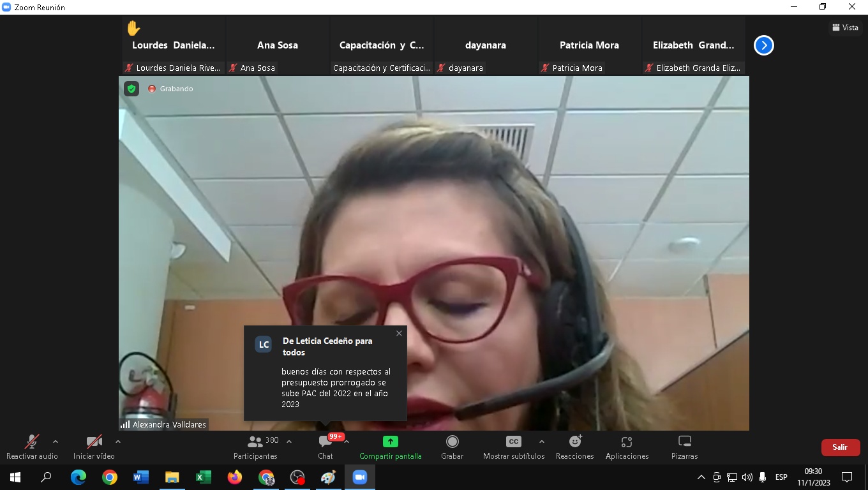Click the green encryption shield icon
This screenshot has height=490, width=868.
pyautogui.click(x=131, y=89)
